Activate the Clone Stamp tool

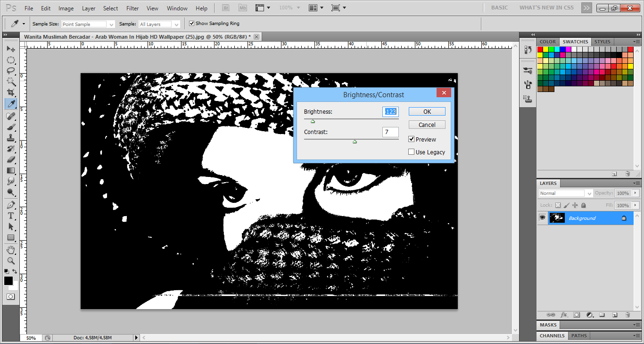click(11, 136)
